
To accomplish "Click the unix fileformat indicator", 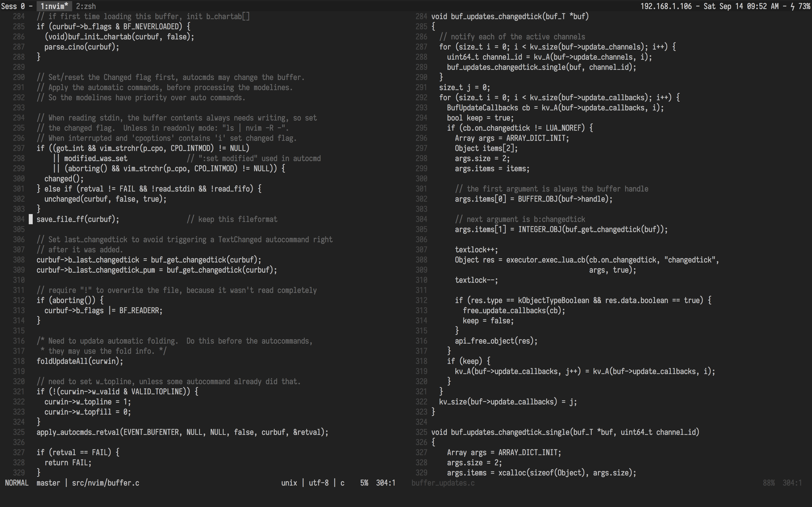I will (289, 483).
